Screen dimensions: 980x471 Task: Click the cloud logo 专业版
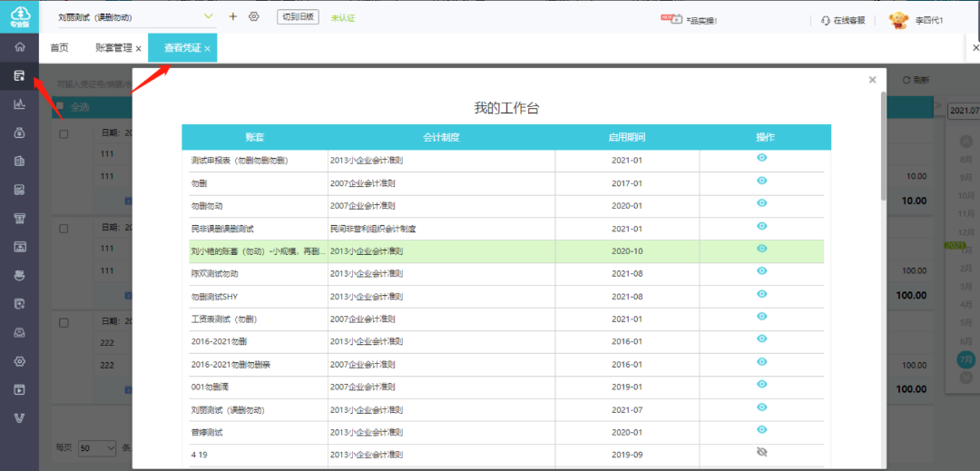tap(19, 16)
